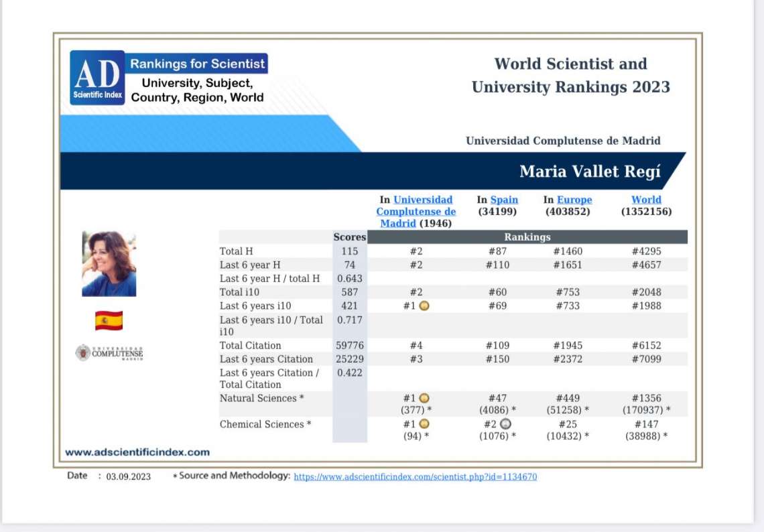Click the Europe Total Citation rank #1945
Viewport: 764px width, 532px height.
coord(568,346)
